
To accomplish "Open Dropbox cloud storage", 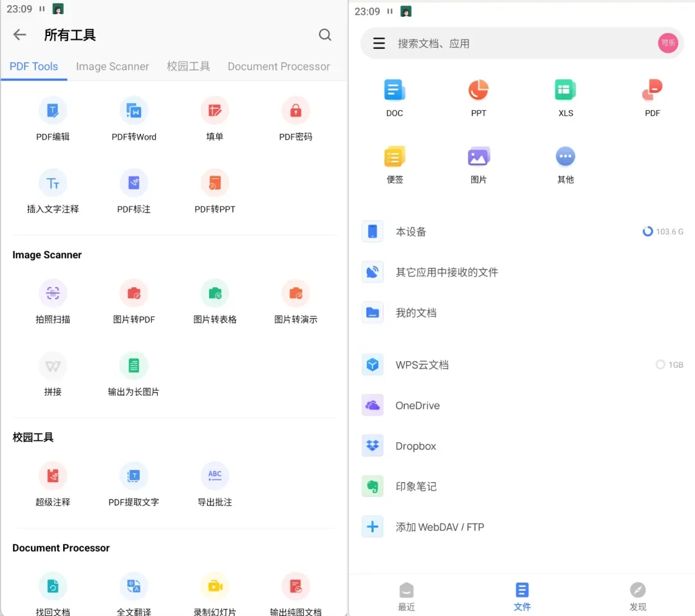I will coord(415,445).
